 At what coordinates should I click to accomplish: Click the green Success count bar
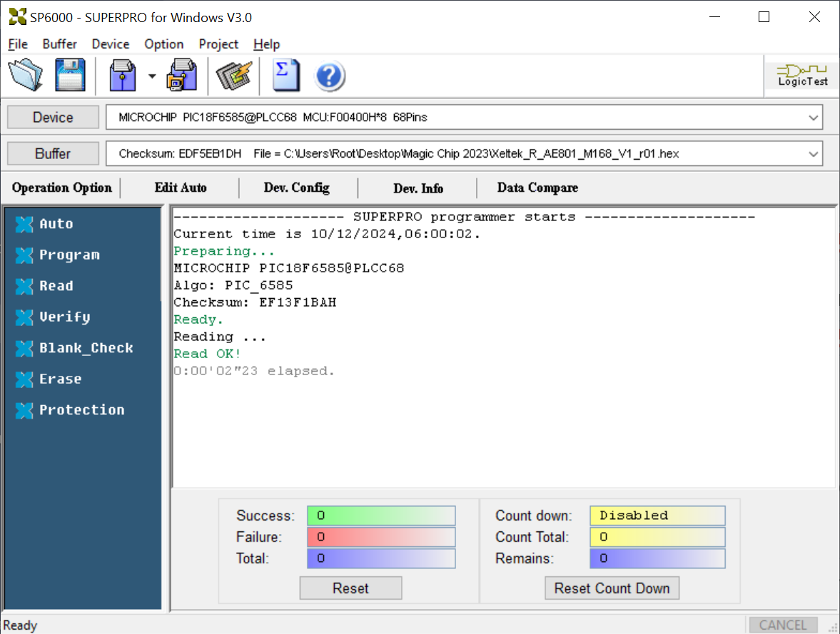coord(381,516)
